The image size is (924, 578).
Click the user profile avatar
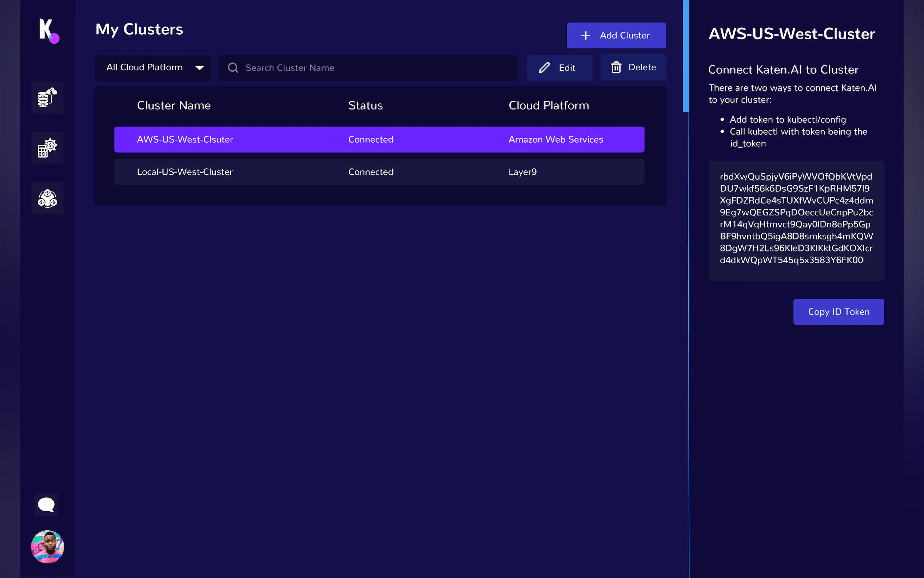coord(47,547)
